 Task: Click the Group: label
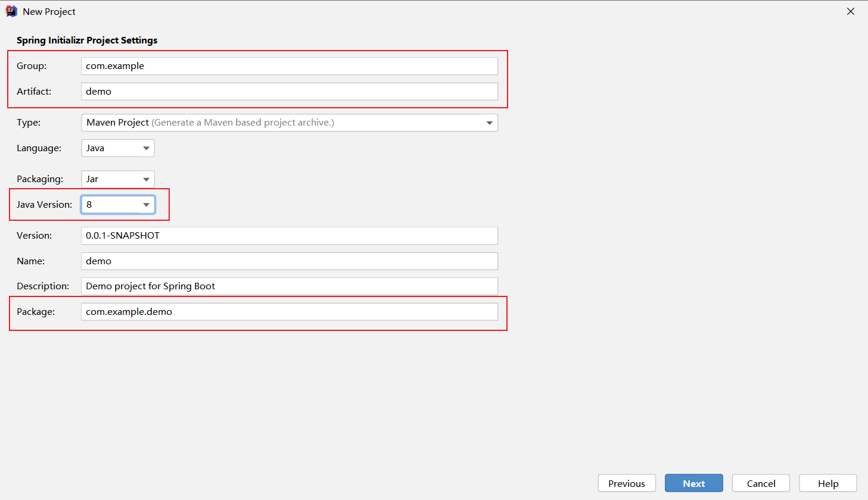[x=32, y=66]
